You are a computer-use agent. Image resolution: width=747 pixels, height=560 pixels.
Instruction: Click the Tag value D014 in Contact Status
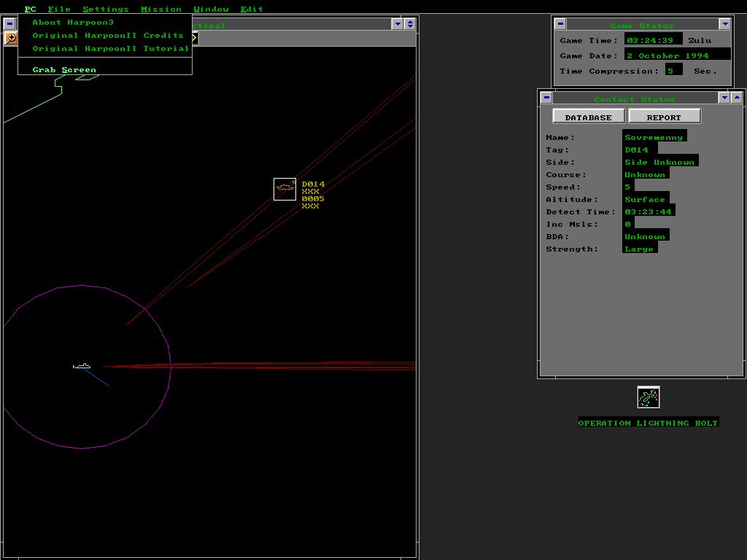coord(640,149)
